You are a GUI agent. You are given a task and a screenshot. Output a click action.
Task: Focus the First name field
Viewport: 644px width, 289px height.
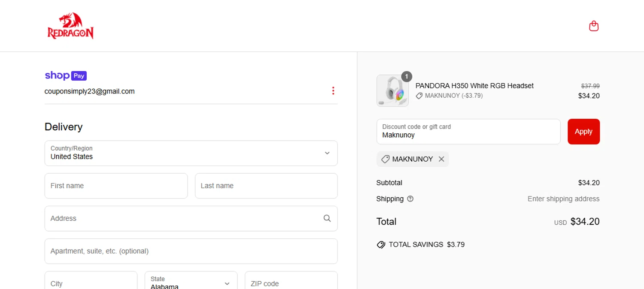[116, 186]
